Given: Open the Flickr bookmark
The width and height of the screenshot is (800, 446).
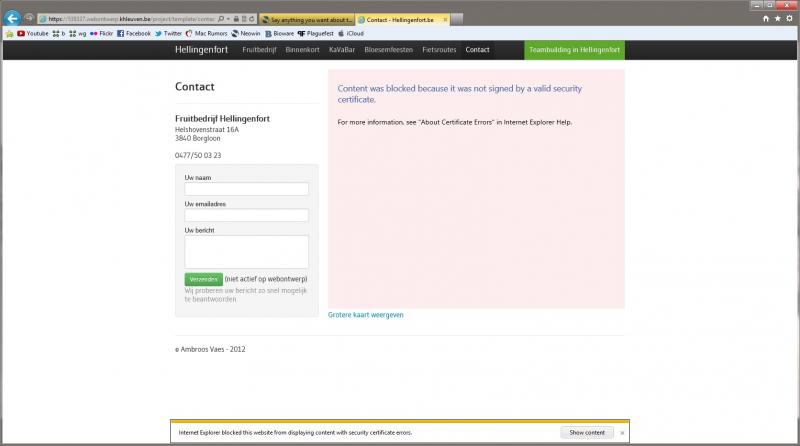Looking at the screenshot, I should tap(102, 34).
